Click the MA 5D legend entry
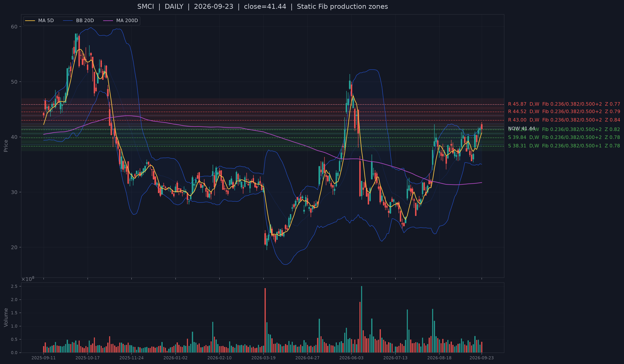This screenshot has width=624, height=364. pyautogui.click(x=39, y=21)
